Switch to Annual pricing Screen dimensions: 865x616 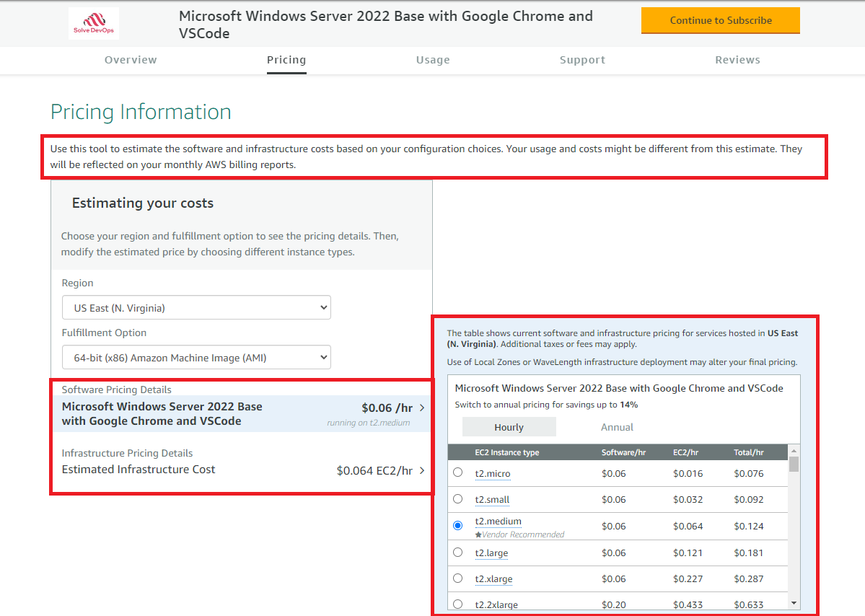(617, 427)
